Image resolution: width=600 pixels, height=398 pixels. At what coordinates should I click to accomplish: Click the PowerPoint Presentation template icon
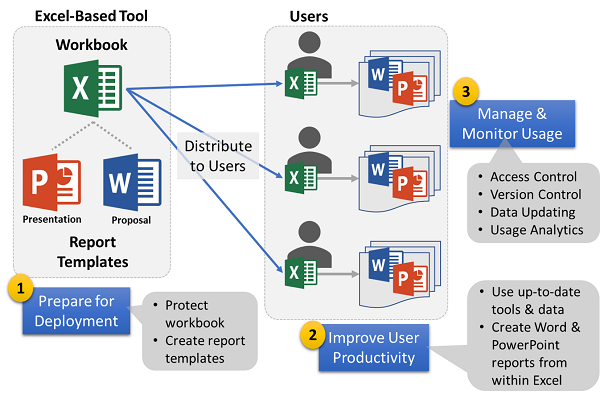click(52, 182)
